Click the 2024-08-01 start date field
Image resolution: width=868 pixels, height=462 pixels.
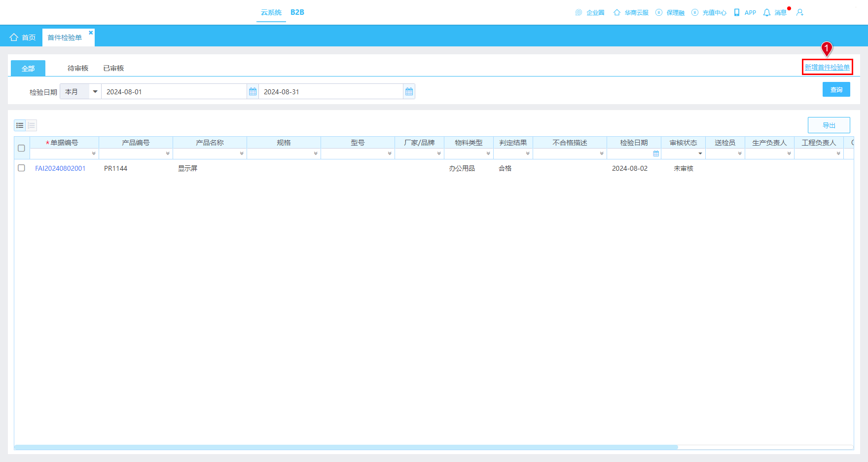coord(174,91)
